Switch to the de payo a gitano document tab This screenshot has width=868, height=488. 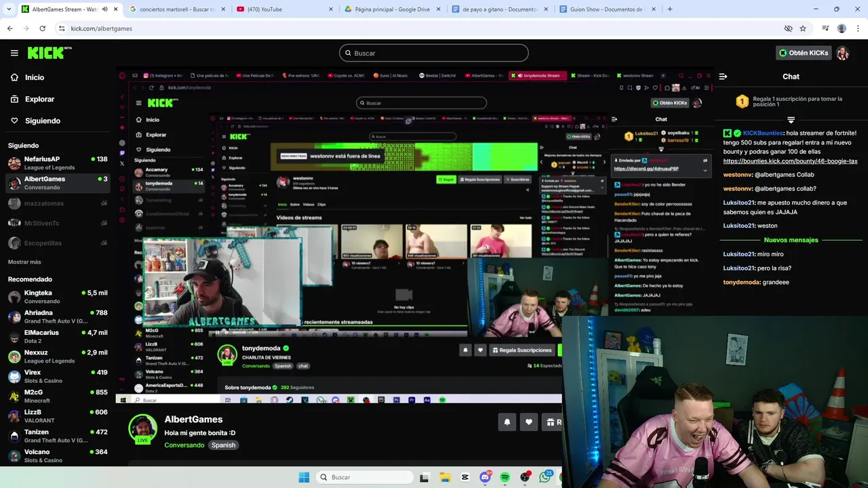point(500,9)
